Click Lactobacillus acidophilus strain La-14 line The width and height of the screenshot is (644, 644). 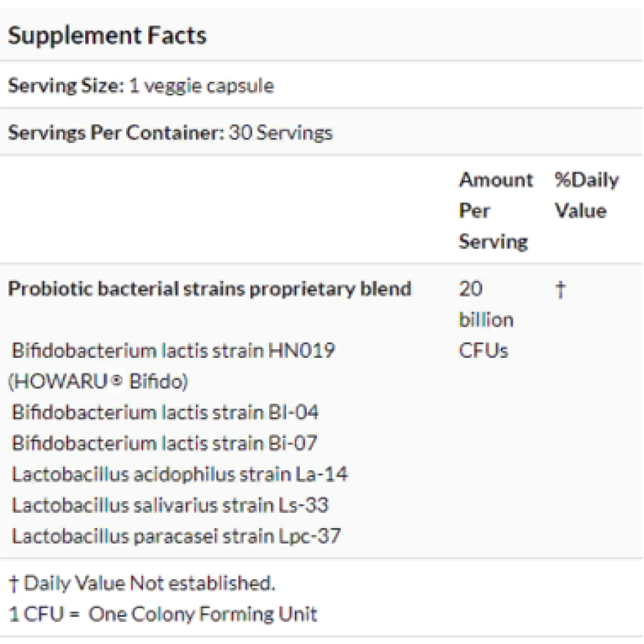[180, 474]
